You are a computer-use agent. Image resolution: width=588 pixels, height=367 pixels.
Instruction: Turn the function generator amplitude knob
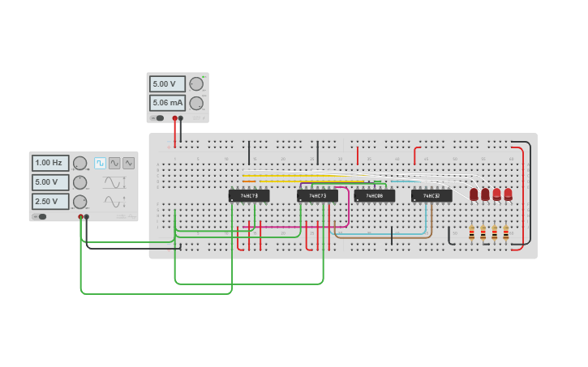pos(79,182)
